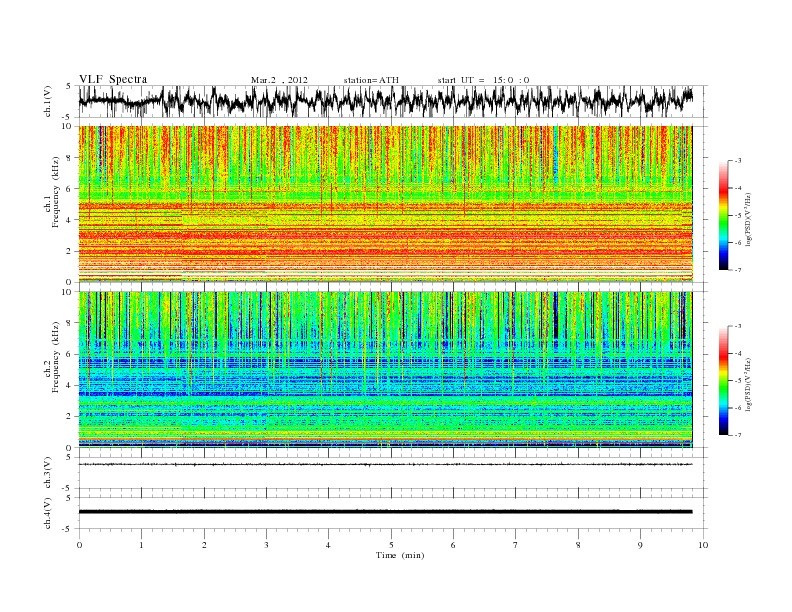The width and height of the screenshot is (792, 612).
Task: Click the ch.2 spectrogram color bar
Action: pyautogui.click(x=724, y=380)
